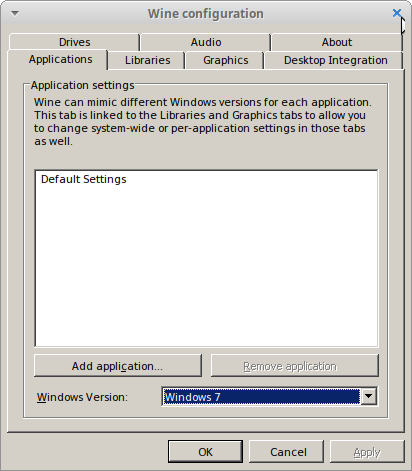Click the Remove application button

click(295, 366)
